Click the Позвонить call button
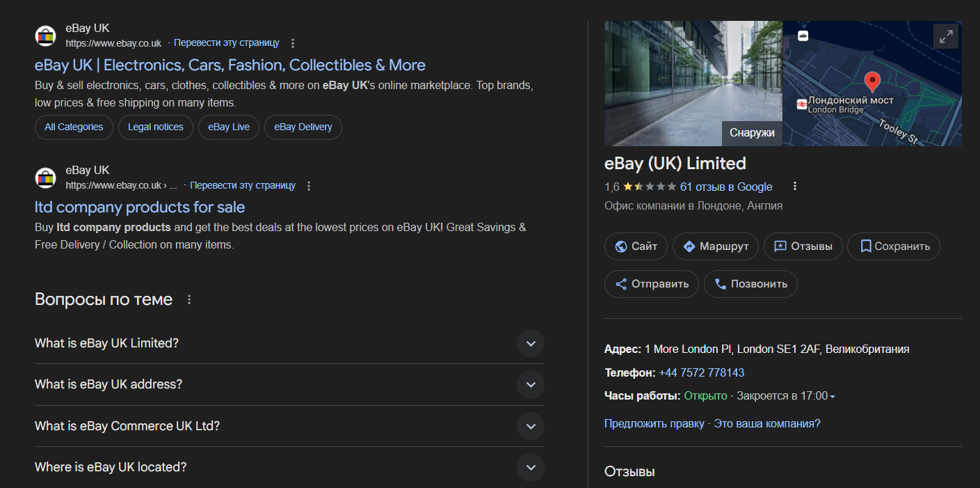 pyautogui.click(x=750, y=284)
